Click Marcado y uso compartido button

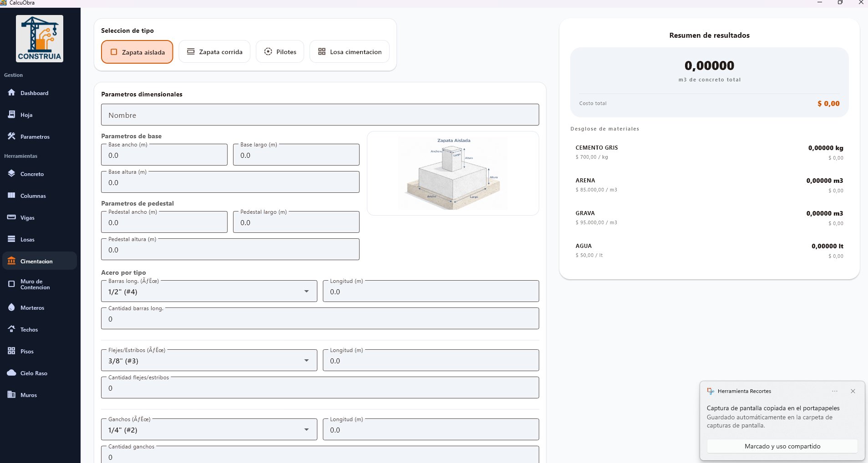coord(782,446)
